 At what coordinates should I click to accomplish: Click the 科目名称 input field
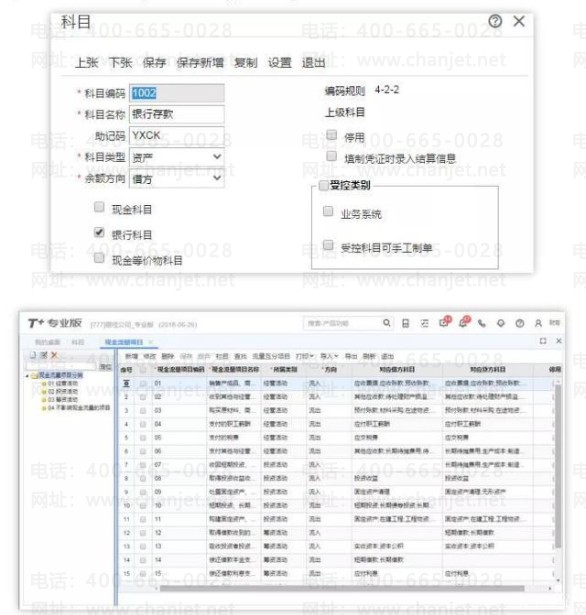pyautogui.click(x=177, y=114)
